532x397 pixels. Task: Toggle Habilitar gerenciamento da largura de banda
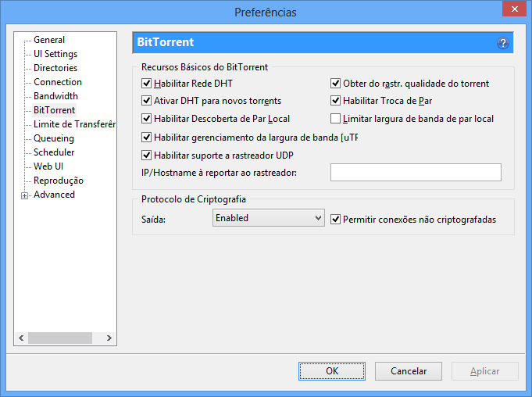point(146,137)
